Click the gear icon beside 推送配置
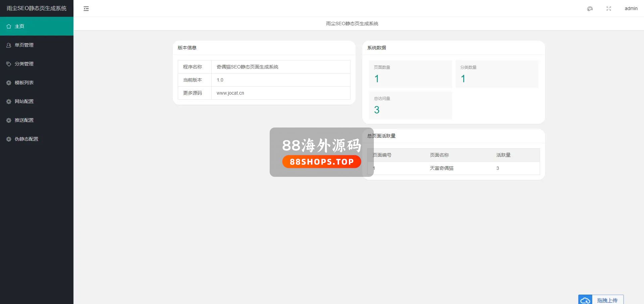The image size is (644, 304). click(x=9, y=120)
